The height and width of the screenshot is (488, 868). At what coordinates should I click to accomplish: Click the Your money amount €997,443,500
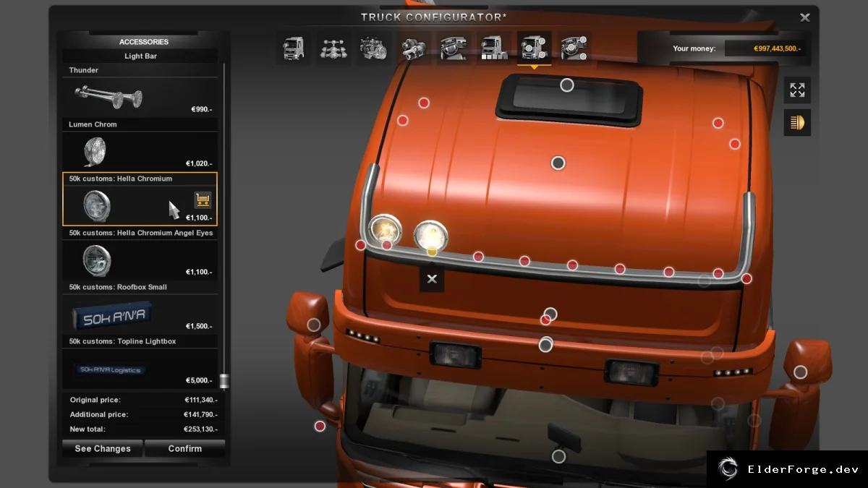(778, 48)
